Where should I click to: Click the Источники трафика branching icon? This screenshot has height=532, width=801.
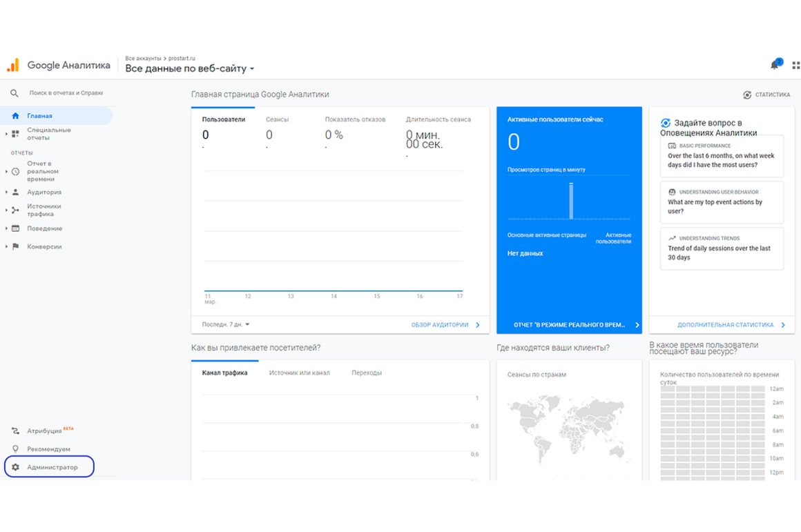(x=15, y=210)
